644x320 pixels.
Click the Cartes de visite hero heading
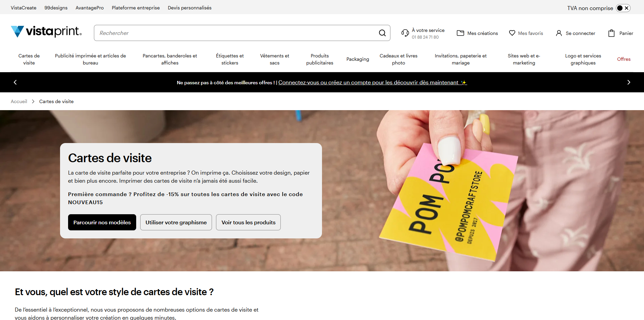pyautogui.click(x=110, y=158)
